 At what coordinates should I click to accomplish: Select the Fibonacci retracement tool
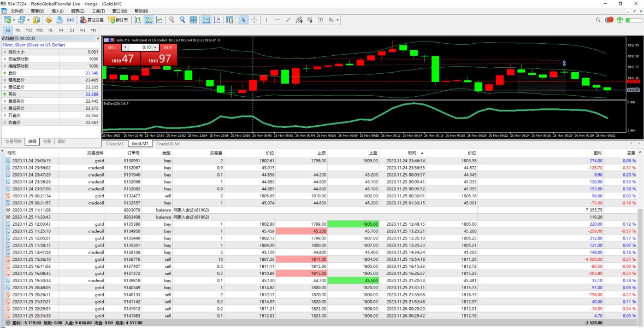[x=310, y=20]
